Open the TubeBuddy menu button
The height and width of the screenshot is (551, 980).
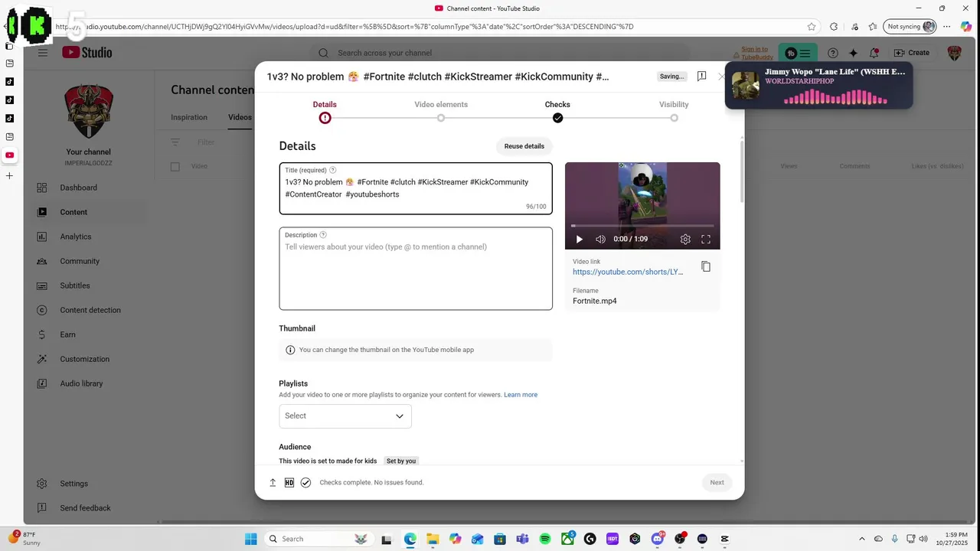[798, 53]
